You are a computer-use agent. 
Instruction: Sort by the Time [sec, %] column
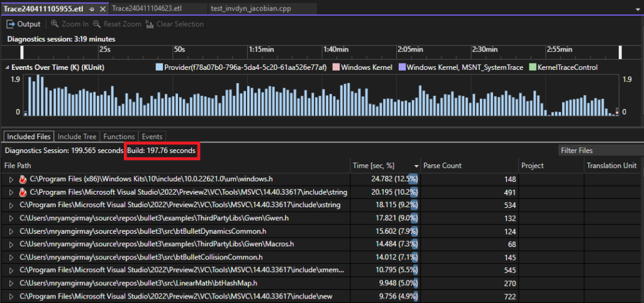(374, 166)
